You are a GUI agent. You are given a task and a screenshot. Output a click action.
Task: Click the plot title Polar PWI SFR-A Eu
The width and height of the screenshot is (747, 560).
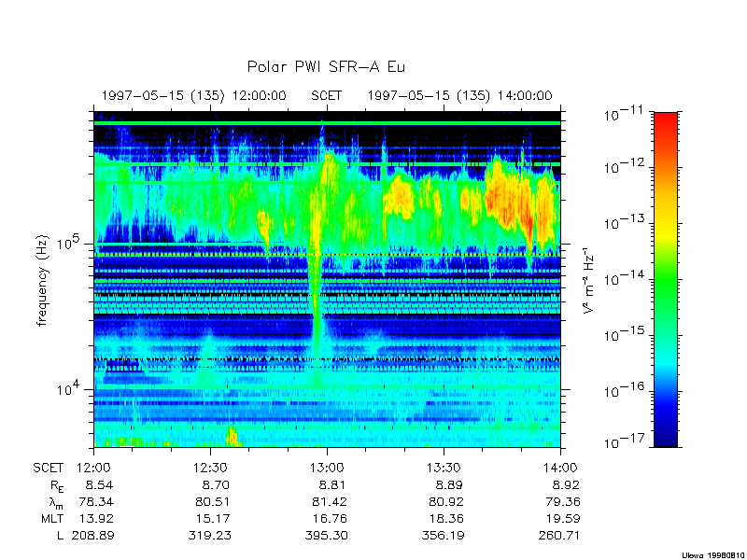326,67
